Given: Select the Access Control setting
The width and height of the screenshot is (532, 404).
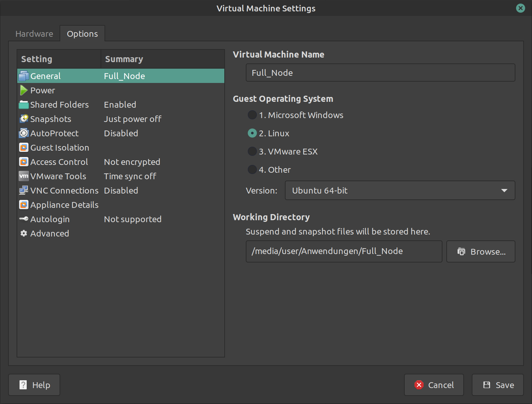Looking at the screenshot, I should pyautogui.click(x=121, y=162).
